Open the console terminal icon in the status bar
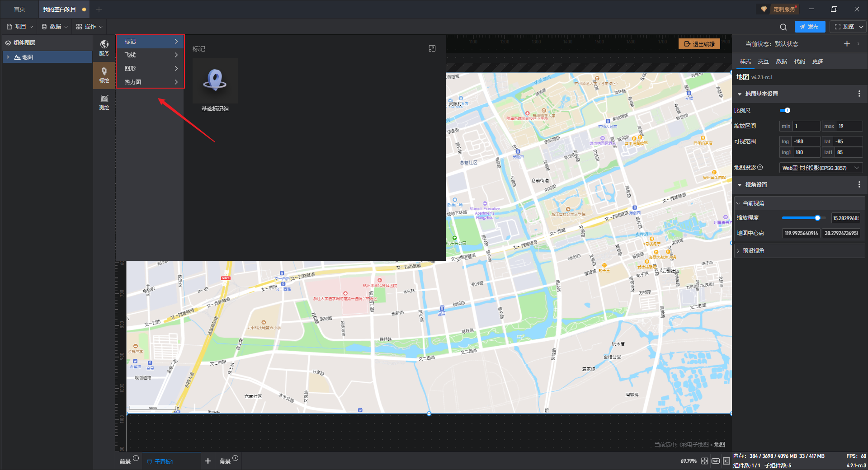 coord(726,461)
